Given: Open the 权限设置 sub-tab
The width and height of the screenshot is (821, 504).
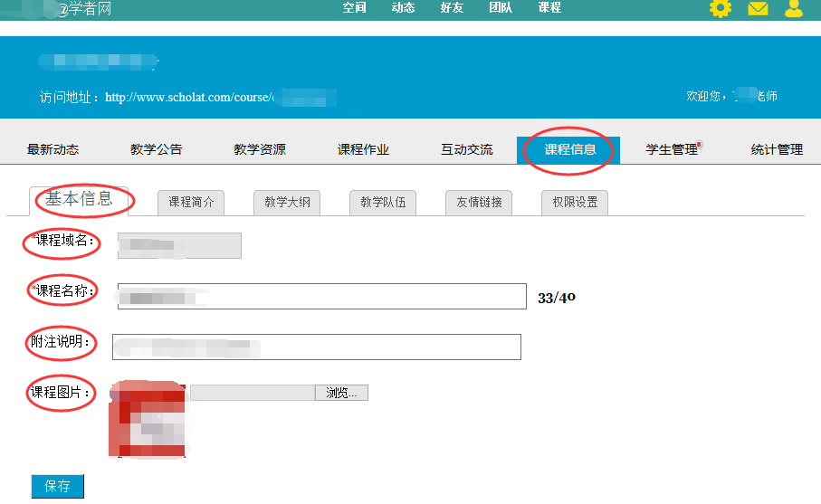Looking at the screenshot, I should click(575, 203).
